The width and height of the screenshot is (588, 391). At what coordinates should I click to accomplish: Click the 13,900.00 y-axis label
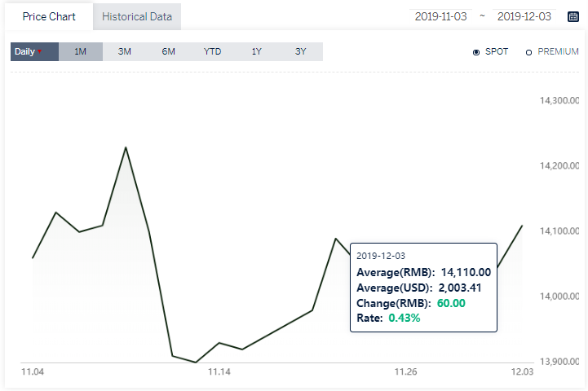tap(559, 362)
